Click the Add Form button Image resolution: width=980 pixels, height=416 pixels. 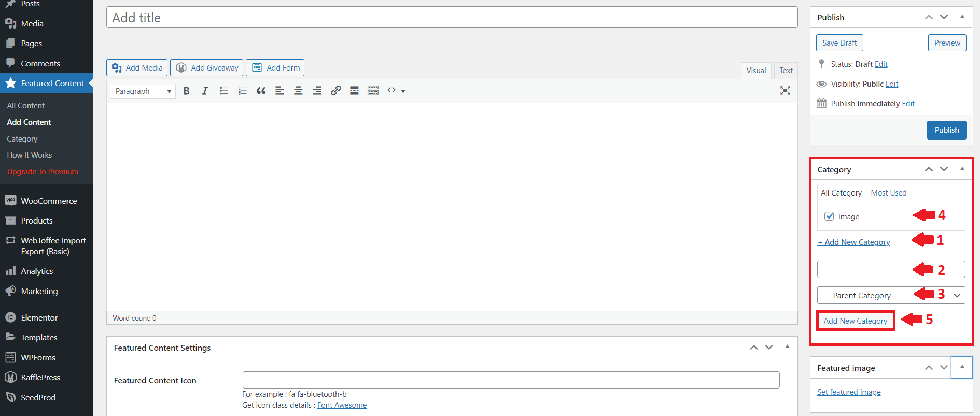pyautogui.click(x=275, y=68)
